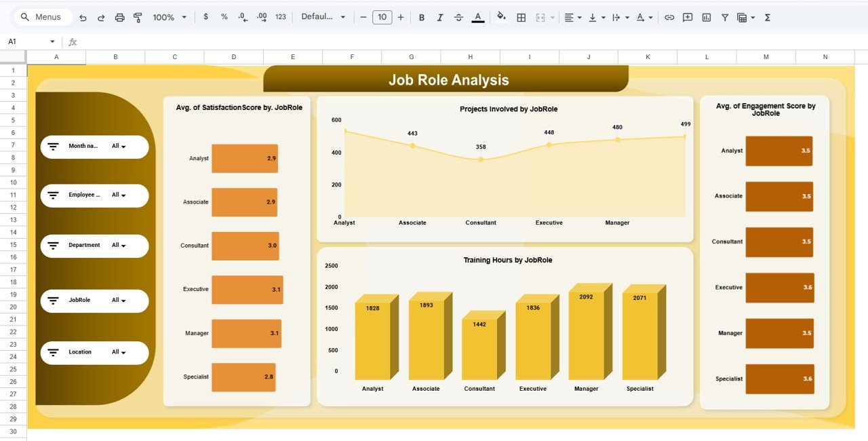This screenshot has height=441, width=868.
Task: Open the Menus search button
Action: click(43, 17)
